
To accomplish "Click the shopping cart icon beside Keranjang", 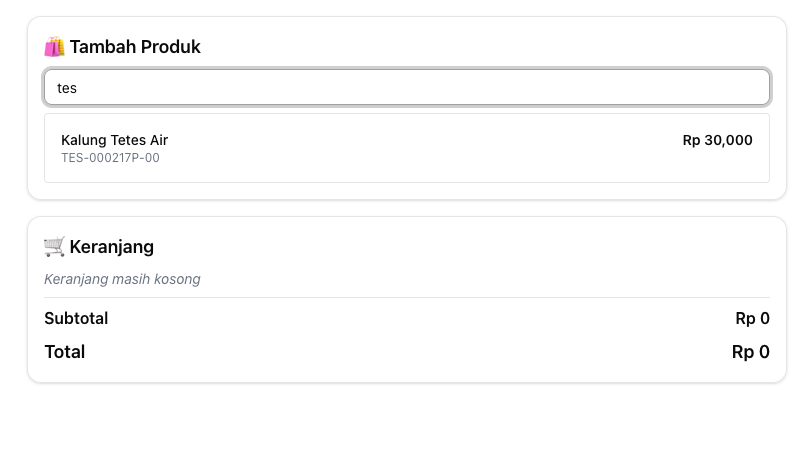I will (x=54, y=247).
